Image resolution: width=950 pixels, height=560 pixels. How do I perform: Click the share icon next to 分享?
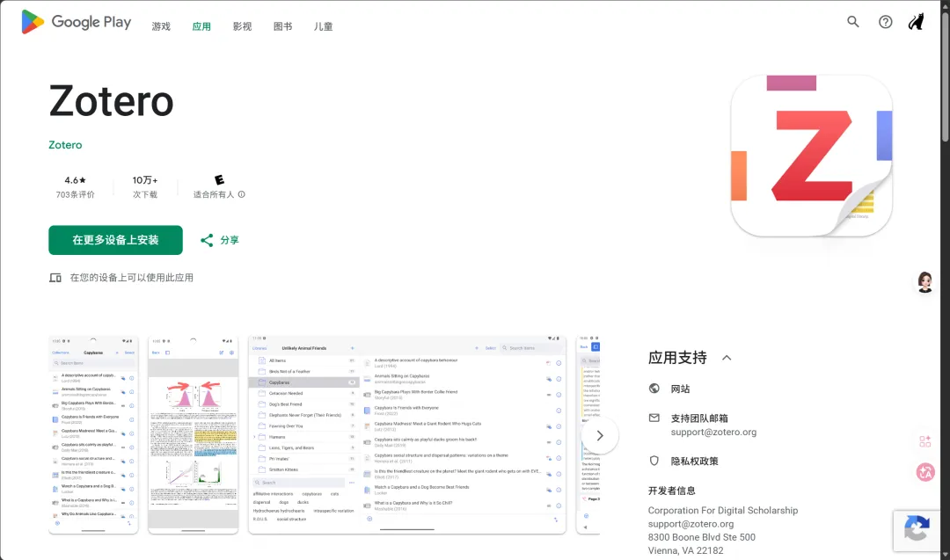[207, 240]
